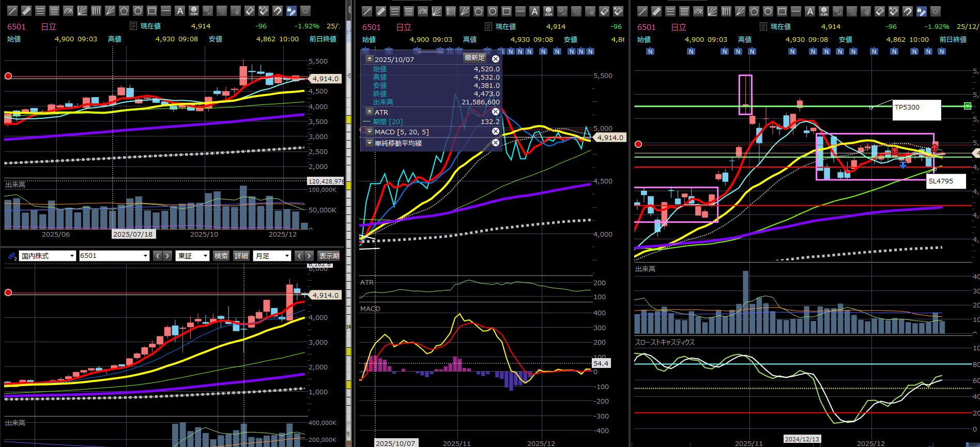The height and width of the screenshot is (447, 980).
Task: Click the 最新足 latest bar button
Action: [474, 58]
